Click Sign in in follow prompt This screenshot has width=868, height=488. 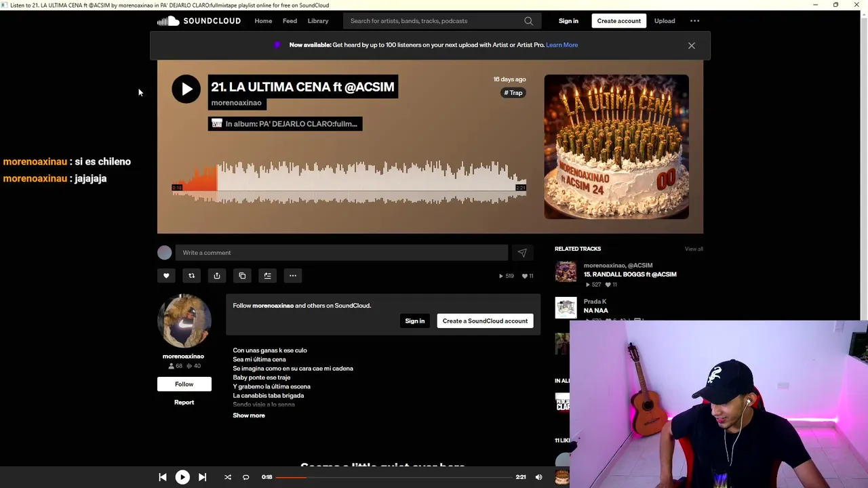414,321
